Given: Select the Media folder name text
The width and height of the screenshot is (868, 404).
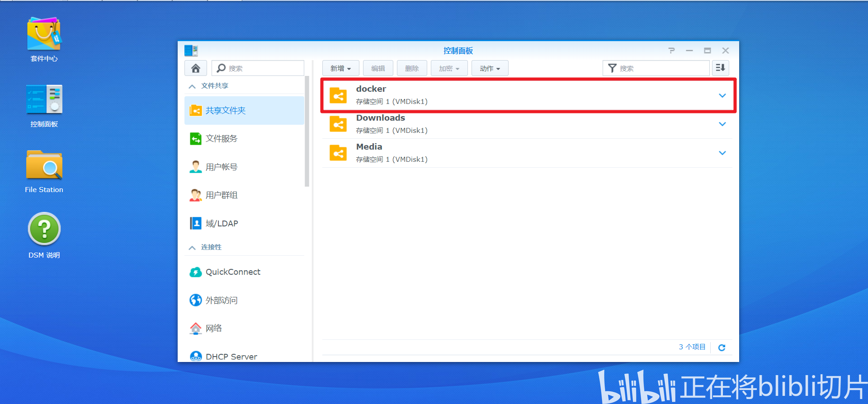Looking at the screenshot, I should pos(369,147).
